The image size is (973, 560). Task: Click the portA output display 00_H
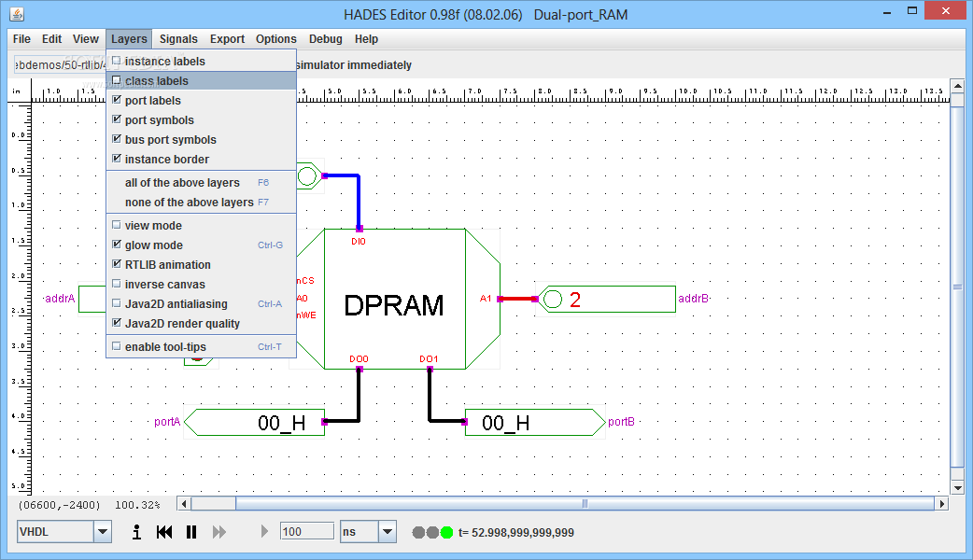(x=255, y=422)
